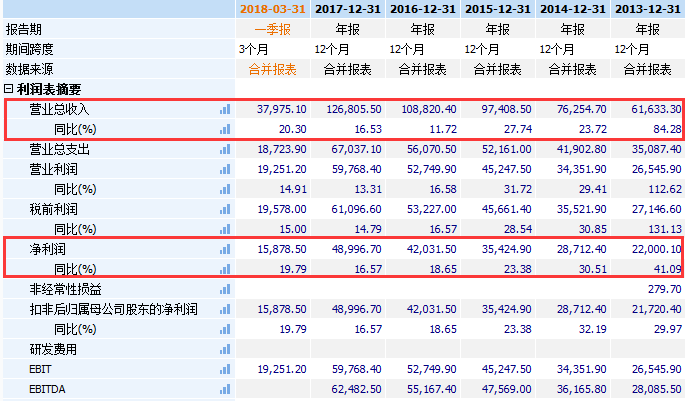Open chart icon for 税前利润 row
Viewport: 685px width, 401px height.
point(225,209)
